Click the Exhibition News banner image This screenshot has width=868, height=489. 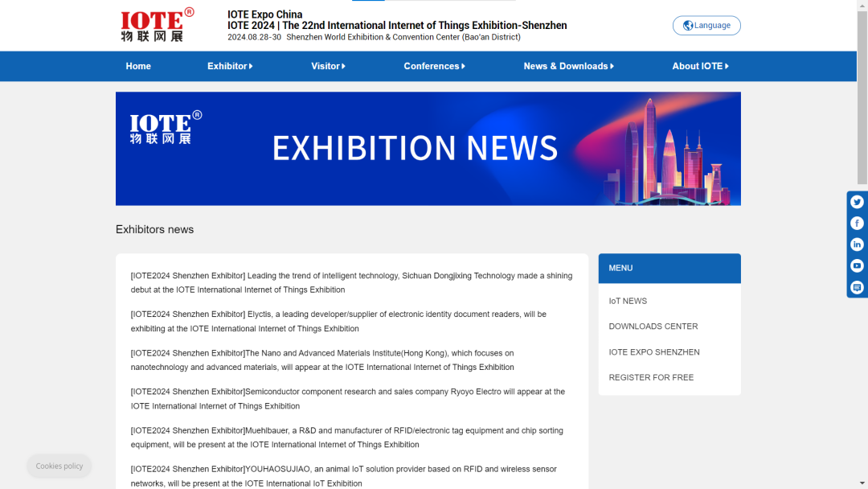(428, 149)
